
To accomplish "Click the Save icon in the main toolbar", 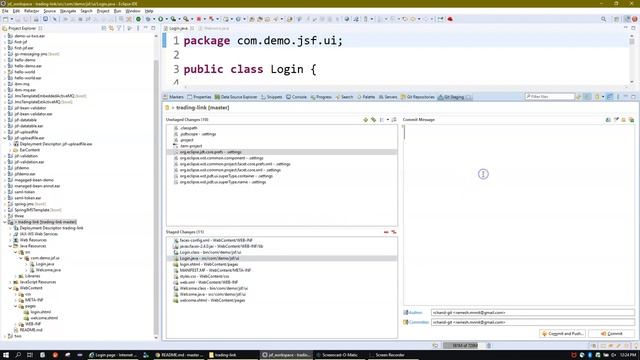I will (18, 19).
